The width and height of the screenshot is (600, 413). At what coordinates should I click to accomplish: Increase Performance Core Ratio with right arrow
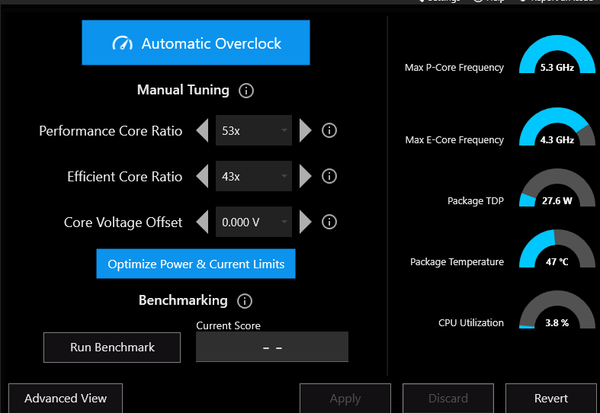coord(305,131)
